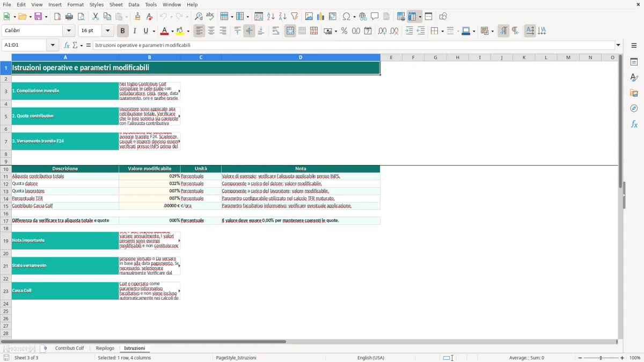Image resolution: width=644 pixels, height=362 pixels.
Task: Click PageStyle_Istruzioni in status bar
Action: 236,358
